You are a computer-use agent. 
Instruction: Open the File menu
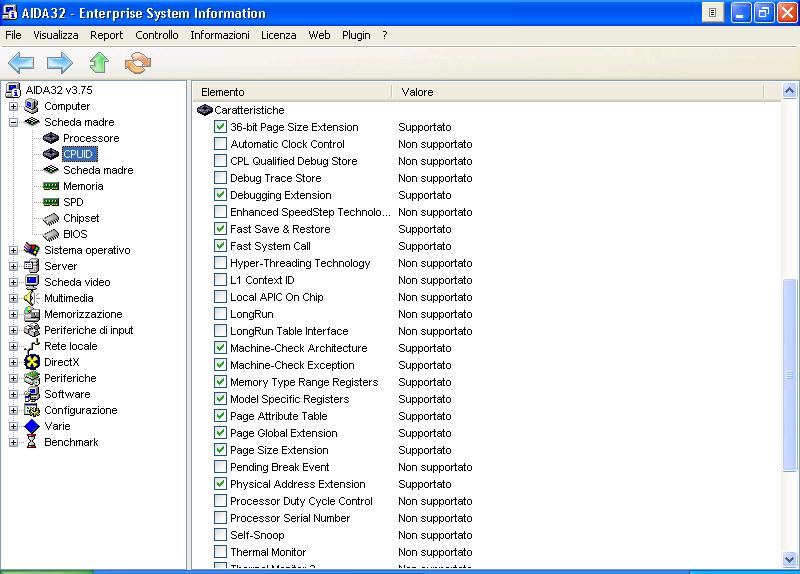click(x=13, y=35)
